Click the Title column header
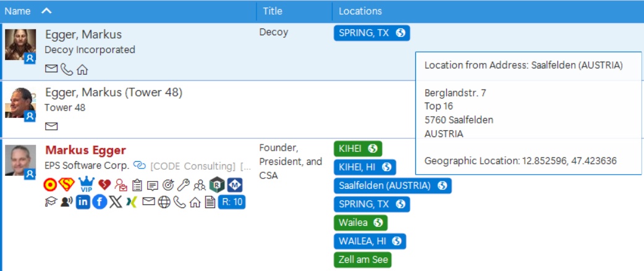Image resolution: width=644 pixels, height=271 pixels. coord(273,11)
